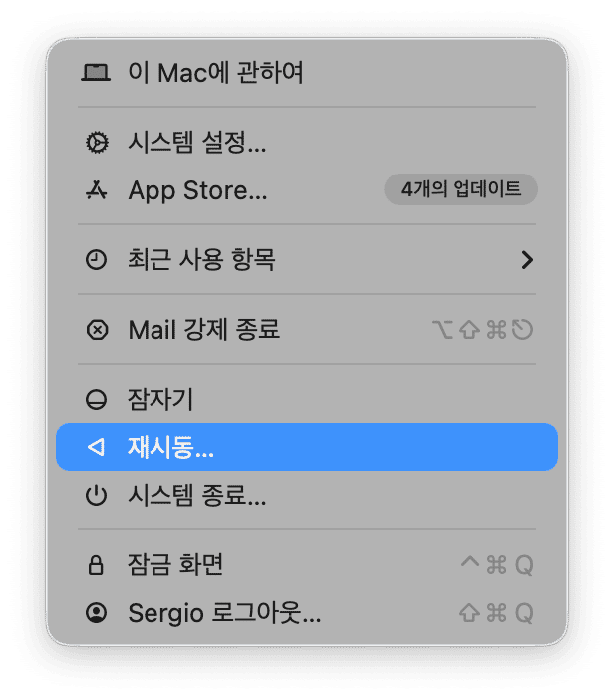Choose Sergio 로그아웃... entry
This screenshot has height=700, width=614.
point(307,613)
